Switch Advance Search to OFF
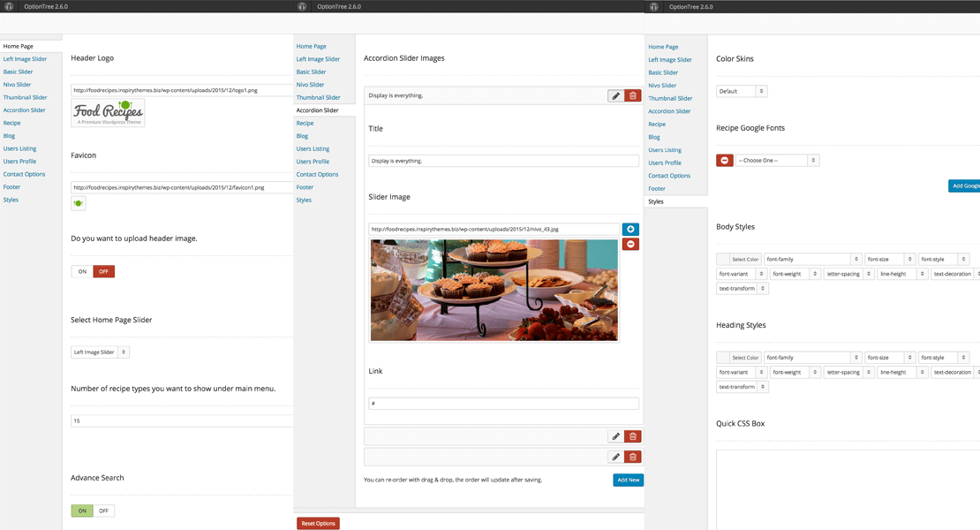Viewport: 980px width, 530px height. [x=104, y=511]
